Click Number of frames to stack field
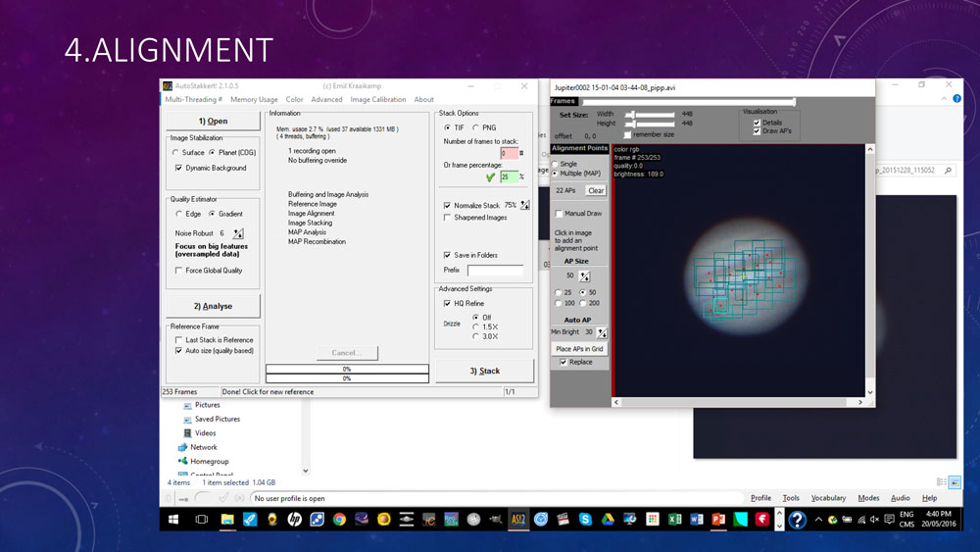The width and height of the screenshot is (980, 552). click(x=509, y=153)
